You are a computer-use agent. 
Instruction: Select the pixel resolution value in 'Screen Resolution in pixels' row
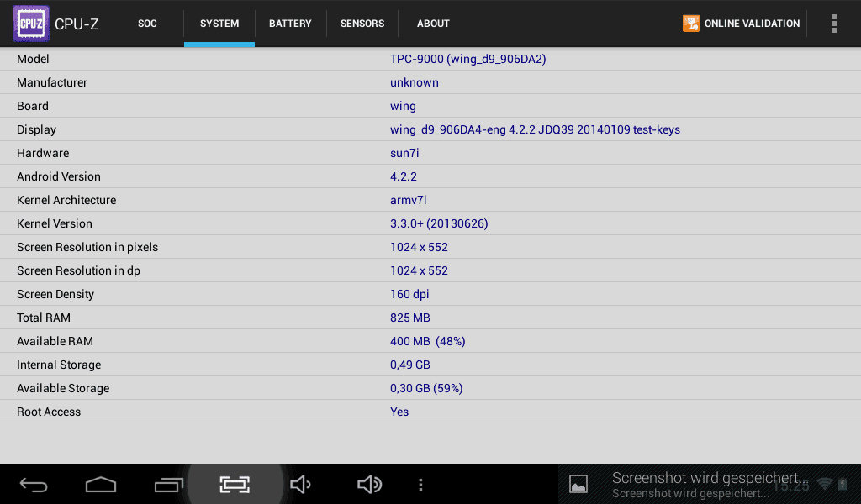point(419,247)
